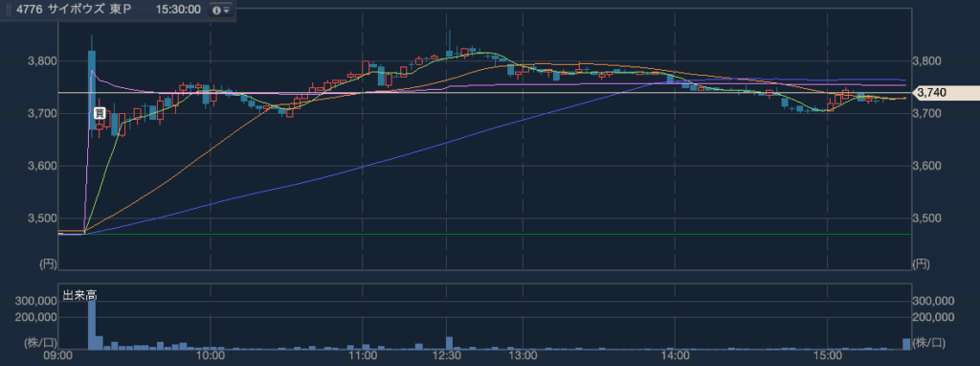
Task: Click the left volume 200,000 label
Action: point(37,317)
